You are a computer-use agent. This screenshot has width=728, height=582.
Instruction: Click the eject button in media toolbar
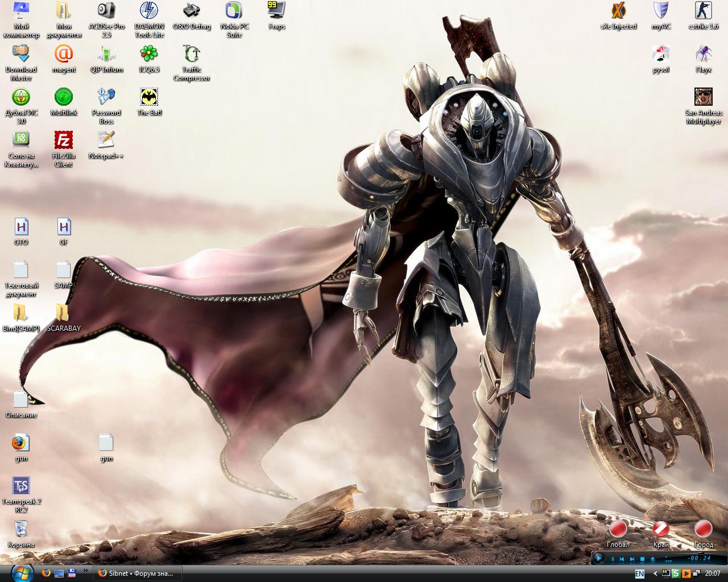(x=653, y=559)
